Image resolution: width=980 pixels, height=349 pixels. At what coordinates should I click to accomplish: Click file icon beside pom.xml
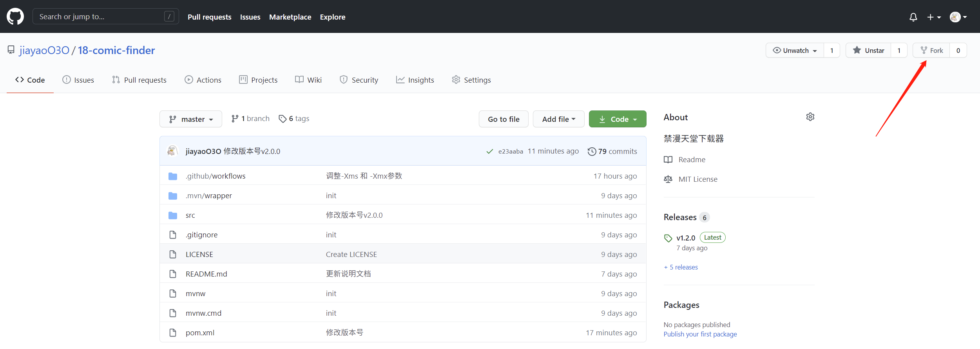coord(173,333)
